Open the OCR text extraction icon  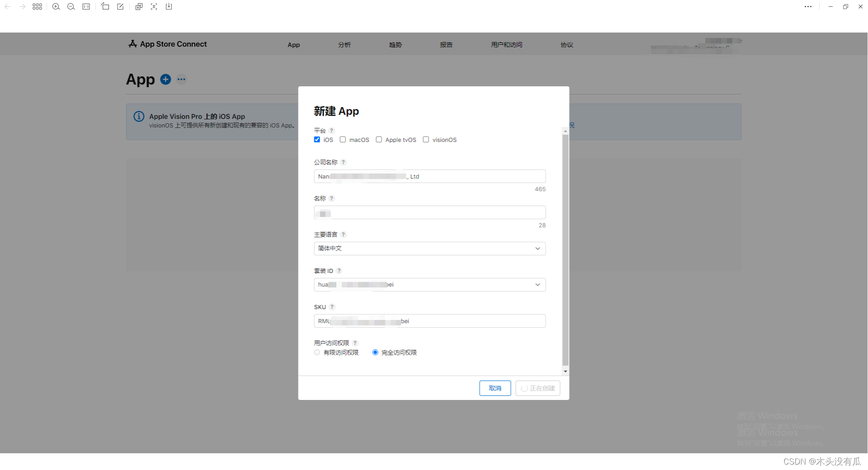point(154,6)
